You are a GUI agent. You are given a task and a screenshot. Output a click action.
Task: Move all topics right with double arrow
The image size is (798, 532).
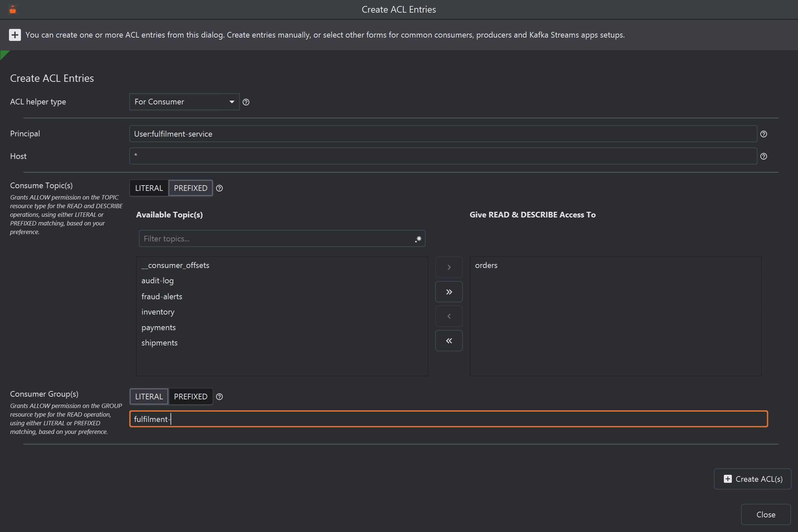tap(449, 292)
